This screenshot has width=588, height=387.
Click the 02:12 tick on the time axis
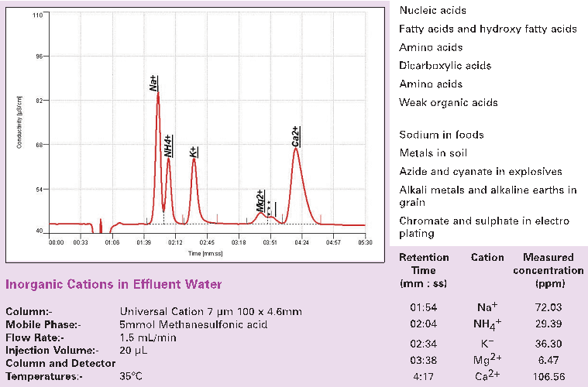click(x=175, y=242)
